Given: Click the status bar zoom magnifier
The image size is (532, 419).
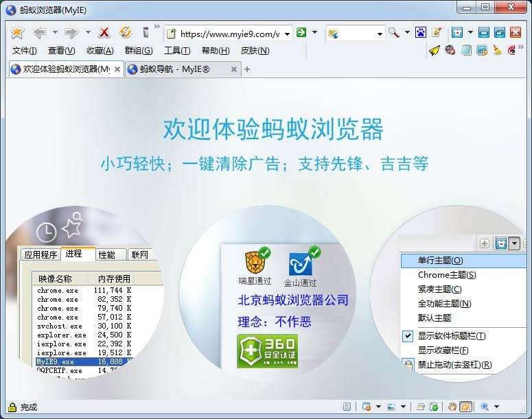Looking at the screenshot, I should click(x=485, y=407).
